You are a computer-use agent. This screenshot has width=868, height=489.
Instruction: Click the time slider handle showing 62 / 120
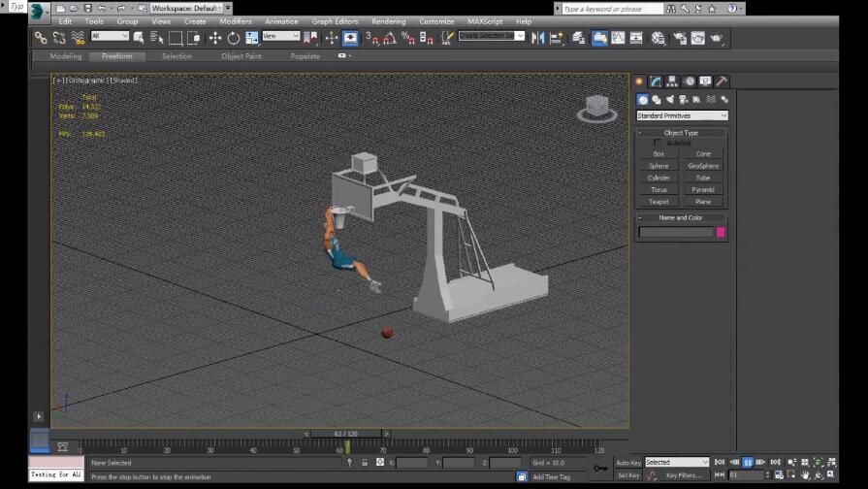tap(346, 434)
